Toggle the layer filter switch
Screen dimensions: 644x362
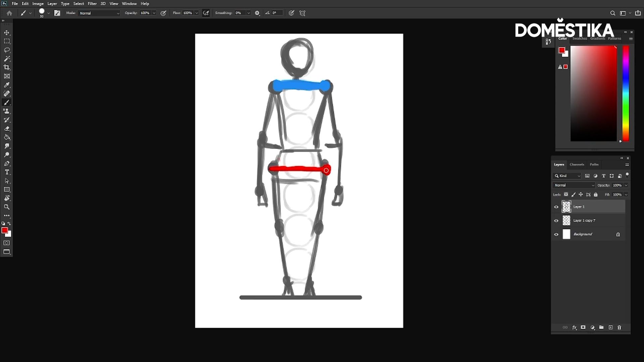click(x=627, y=175)
